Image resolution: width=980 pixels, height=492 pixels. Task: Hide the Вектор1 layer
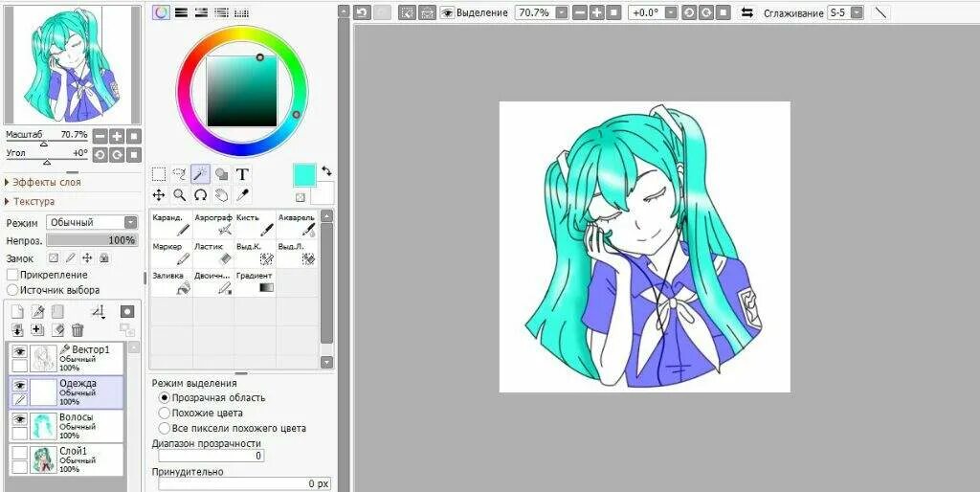tap(19, 351)
